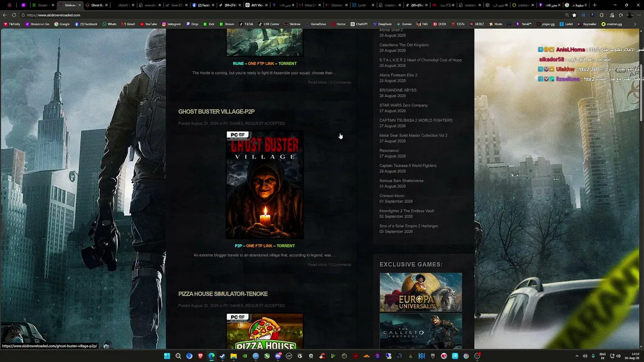Open the Resonance release entry

[x=389, y=151]
